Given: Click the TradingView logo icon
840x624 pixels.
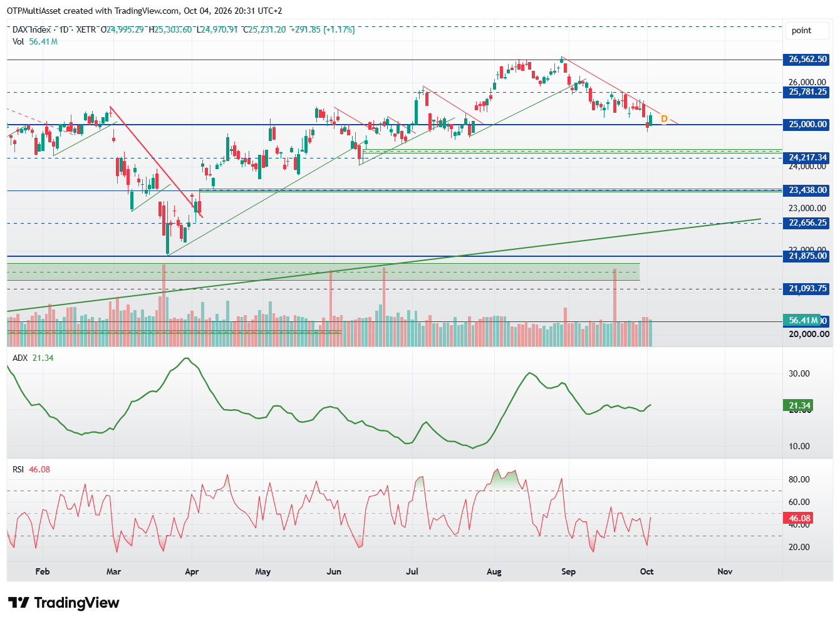Looking at the screenshot, I should pos(19,603).
